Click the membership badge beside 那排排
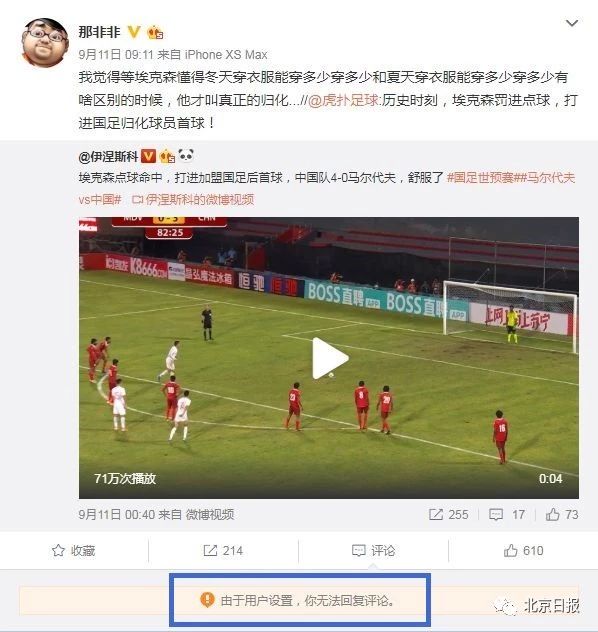598x632 pixels. [x=156, y=32]
